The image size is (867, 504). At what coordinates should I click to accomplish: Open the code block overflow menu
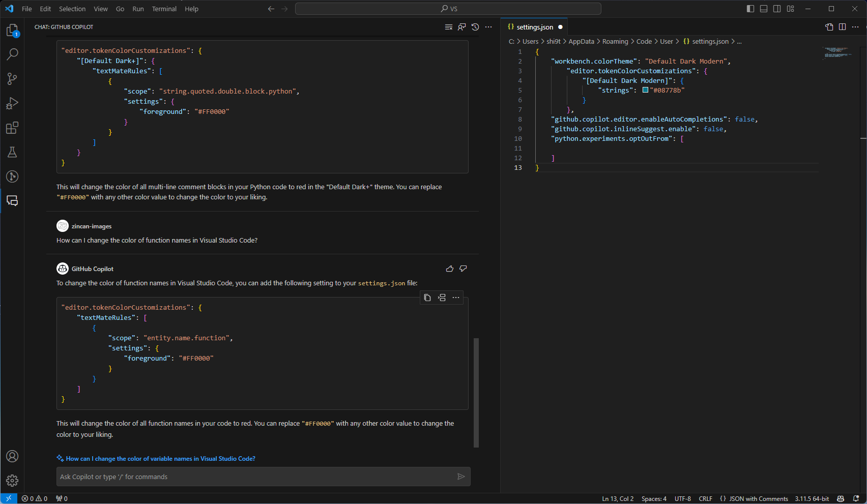tap(455, 298)
